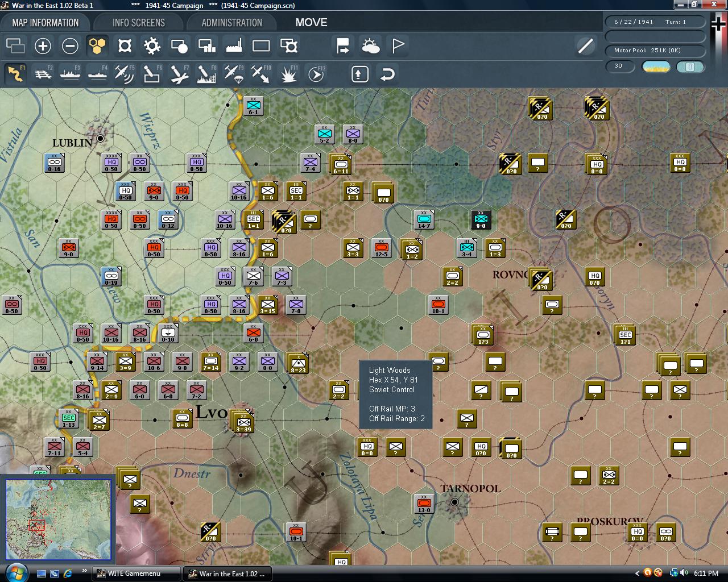
Task: Zoom in with the plus icon
Action: tap(43, 45)
